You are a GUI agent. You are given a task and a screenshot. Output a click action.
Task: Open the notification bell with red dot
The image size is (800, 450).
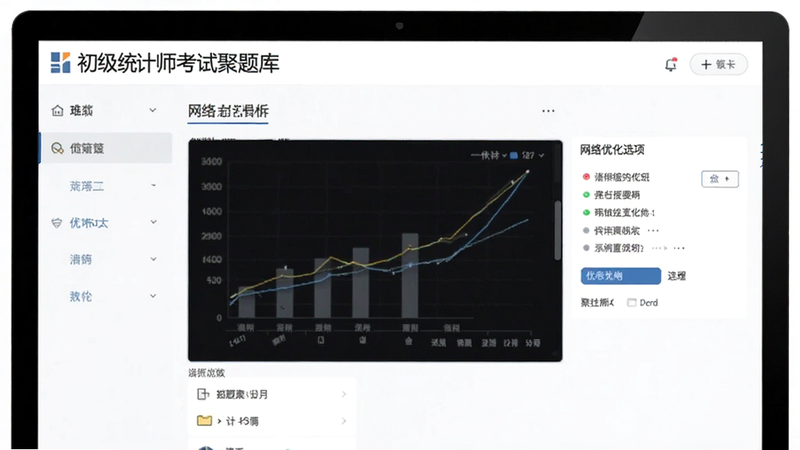(671, 64)
